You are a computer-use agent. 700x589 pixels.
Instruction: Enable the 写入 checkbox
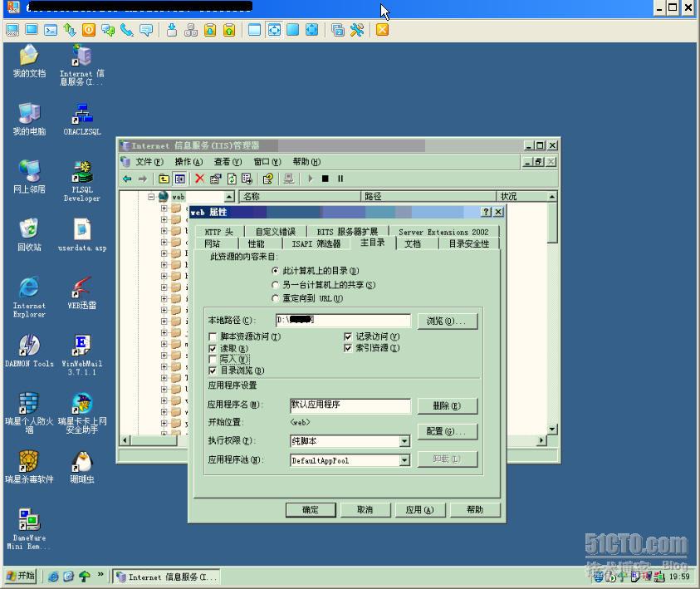click(x=213, y=360)
